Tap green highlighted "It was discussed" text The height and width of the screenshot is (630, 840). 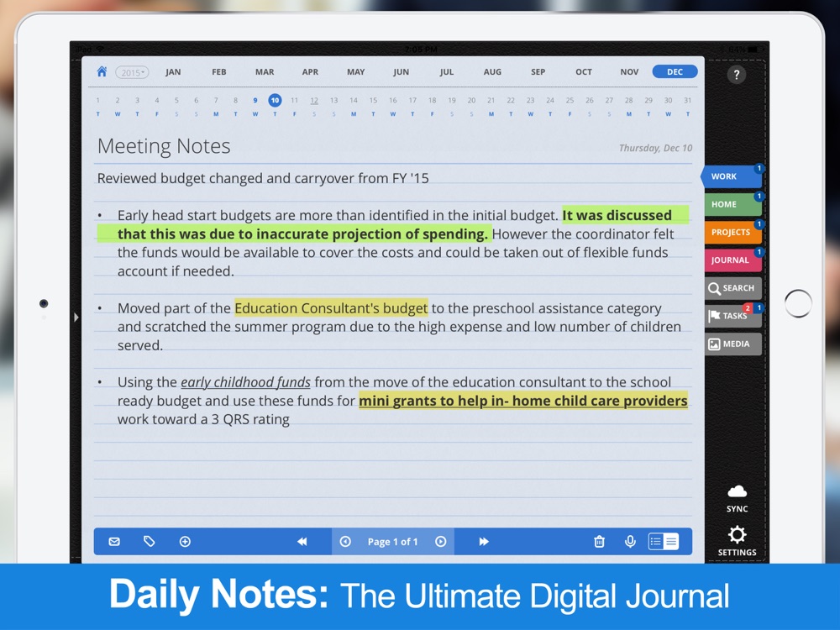(x=617, y=215)
